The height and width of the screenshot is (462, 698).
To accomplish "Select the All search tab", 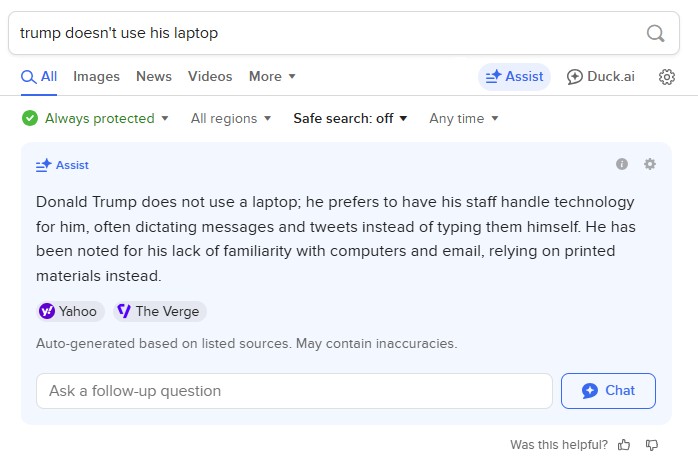I will pyautogui.click(x=39, y=77).
